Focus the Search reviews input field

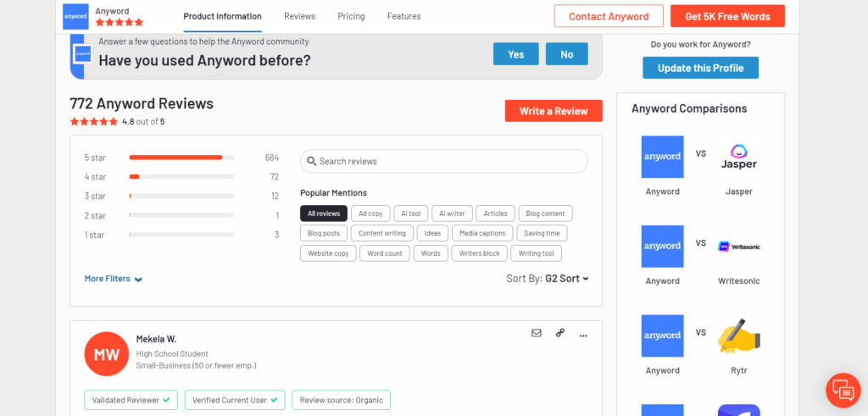444,162
